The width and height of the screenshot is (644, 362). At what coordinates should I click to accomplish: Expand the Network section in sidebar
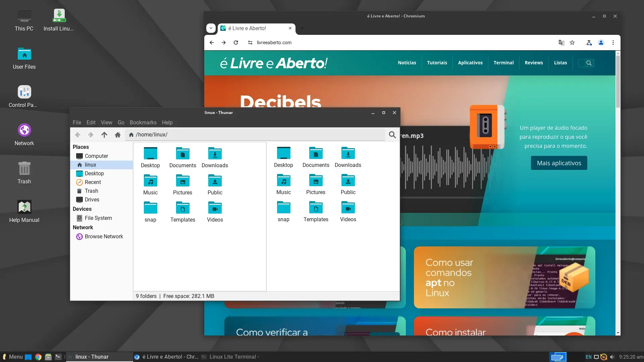(x=83, y=227)
